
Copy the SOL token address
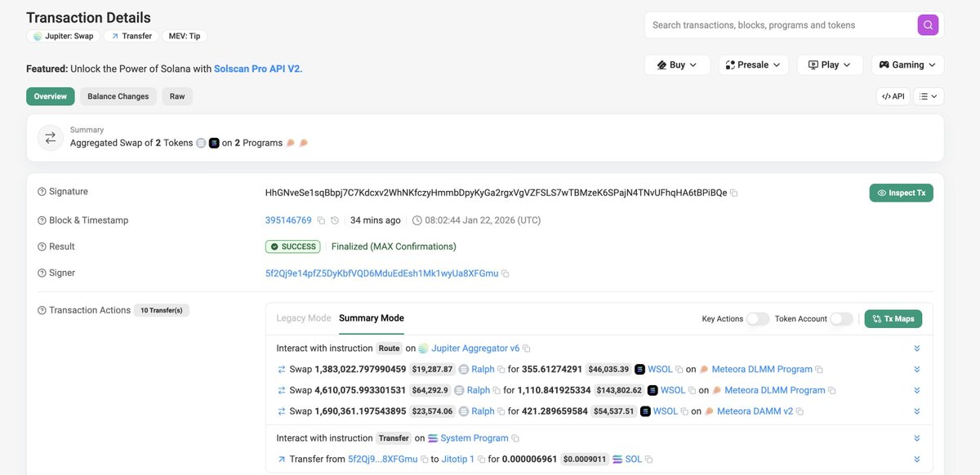[648, 459]
